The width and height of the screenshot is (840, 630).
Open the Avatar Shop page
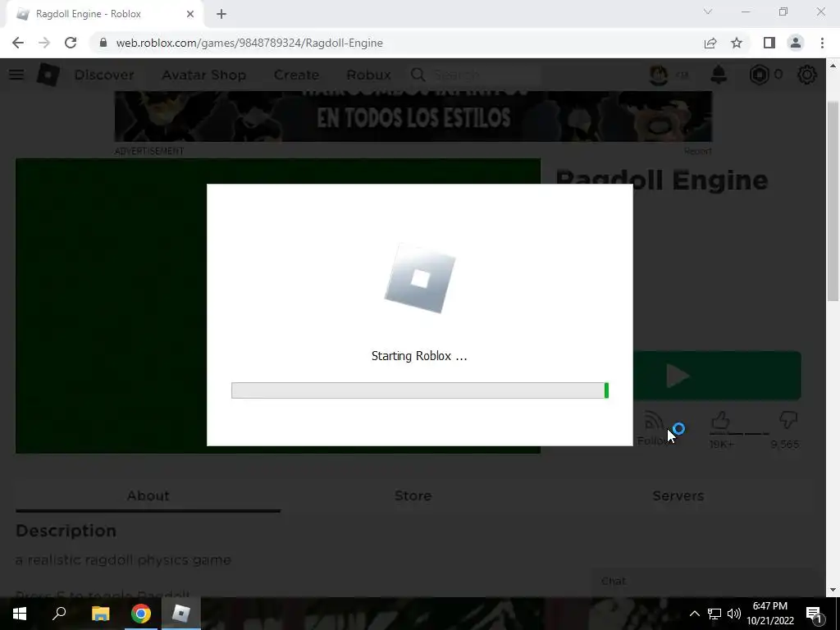coord(203,75)
